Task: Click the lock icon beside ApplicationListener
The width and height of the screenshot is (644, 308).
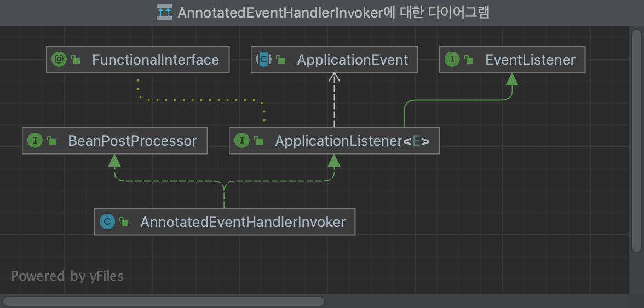Action: pos(258,141)
